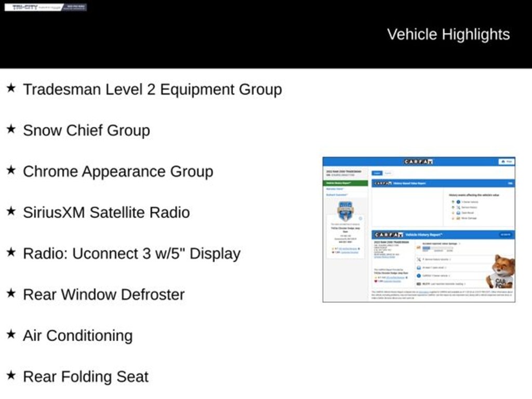
Task: Click the star beside Chrome Appearance Group
Action: click(x=11, y=170)
